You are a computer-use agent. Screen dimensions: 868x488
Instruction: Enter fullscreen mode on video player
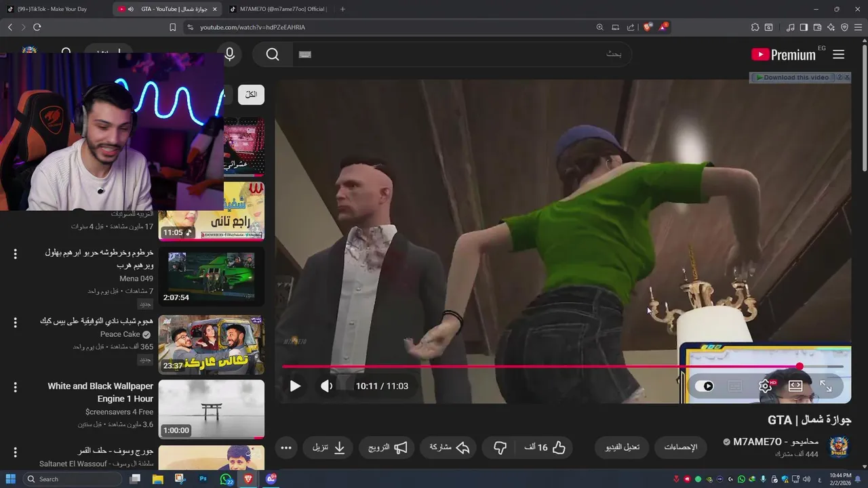826,386
